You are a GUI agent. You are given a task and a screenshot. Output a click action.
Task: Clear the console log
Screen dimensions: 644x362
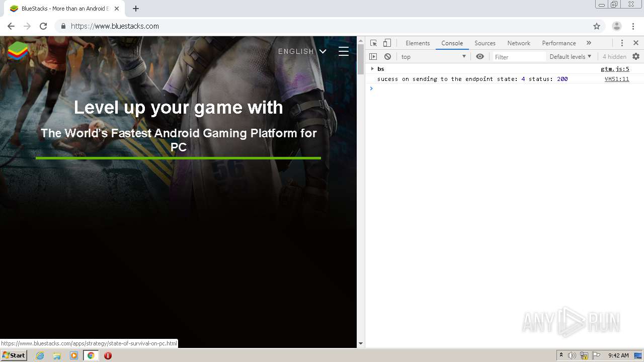click(387, 57)
